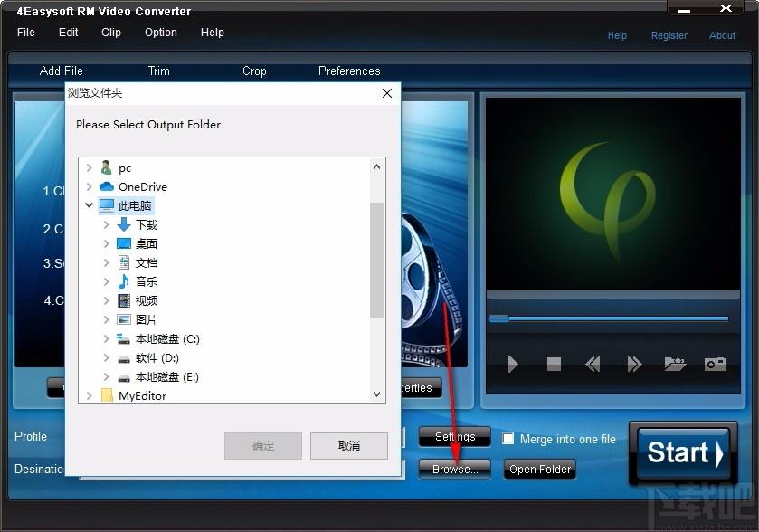The image size is (759, 532).
Task: Click the 音乐 music note icon
Action: click(124, 281)
